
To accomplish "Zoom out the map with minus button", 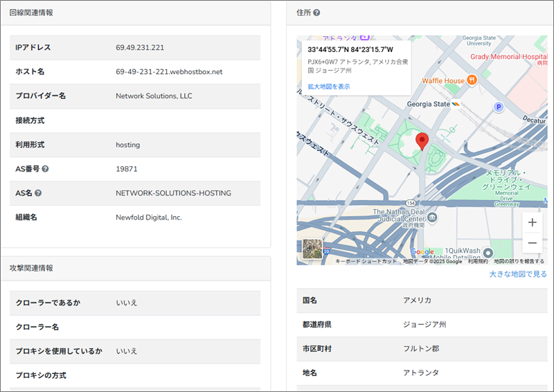I will [x=532, y=243].
